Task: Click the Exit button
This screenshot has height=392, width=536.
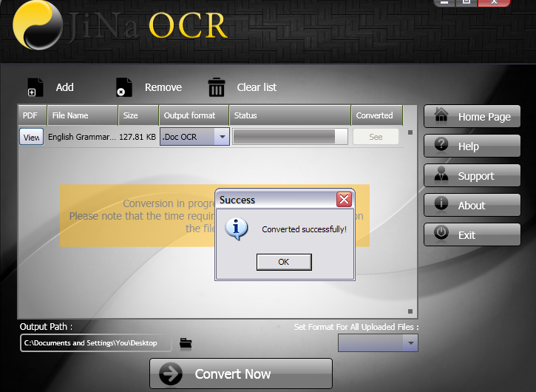Action: [x=472, y=234]
